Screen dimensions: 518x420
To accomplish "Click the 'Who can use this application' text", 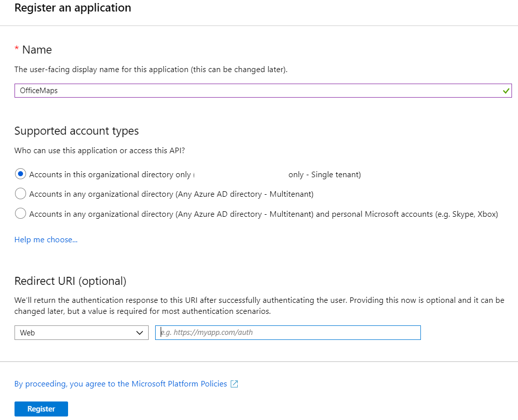I will click(x=103, y=151).
